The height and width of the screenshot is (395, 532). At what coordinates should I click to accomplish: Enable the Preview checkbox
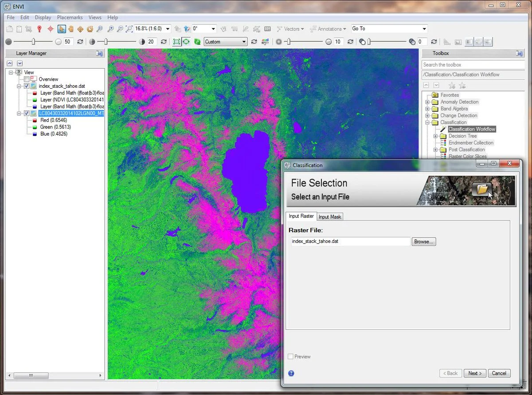(291, 356)
